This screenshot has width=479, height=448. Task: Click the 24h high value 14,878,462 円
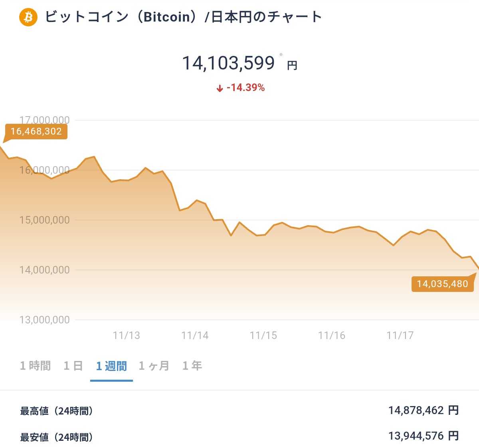click(x=424, y=410)
